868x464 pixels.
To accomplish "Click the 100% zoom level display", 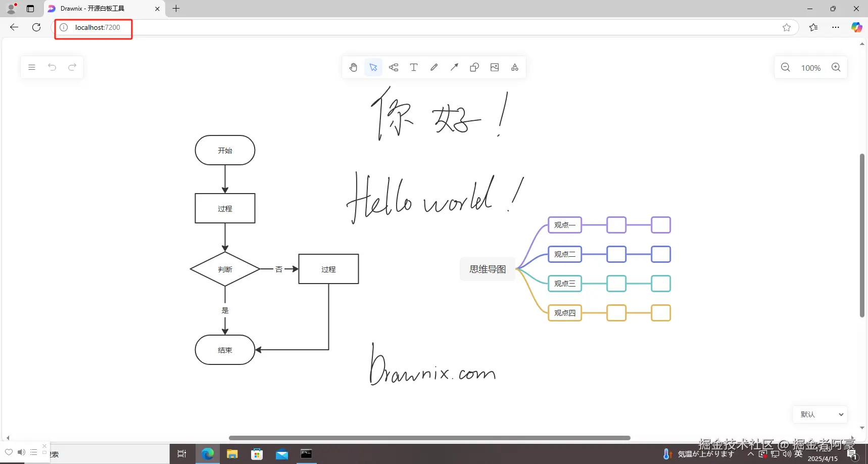I will [811, 67].
